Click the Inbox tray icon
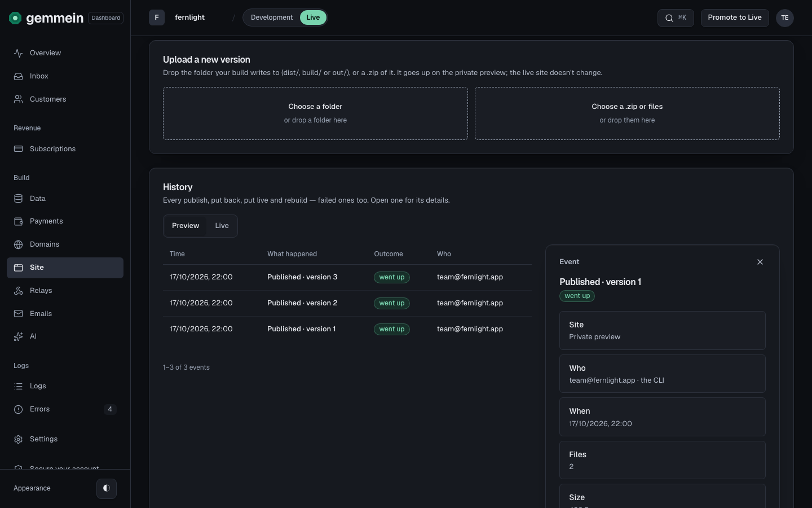 19,76
